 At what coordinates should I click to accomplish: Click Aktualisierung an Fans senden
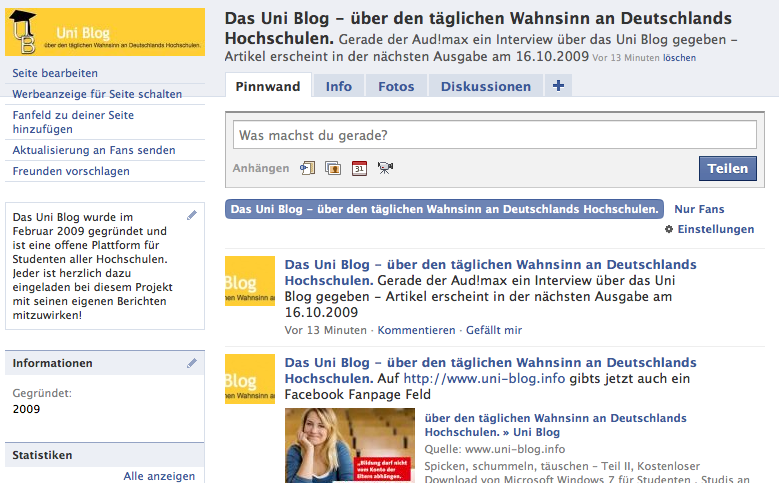click(94, 150)
